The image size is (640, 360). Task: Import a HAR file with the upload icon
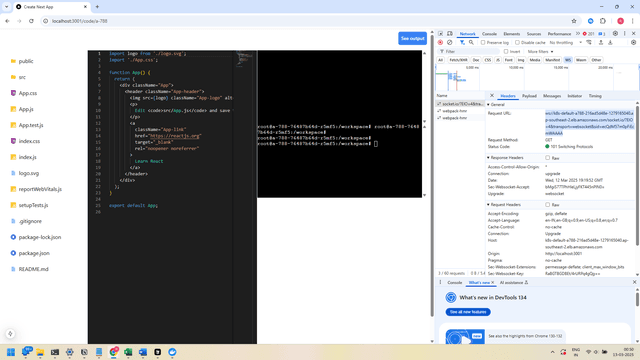point(601,42)
